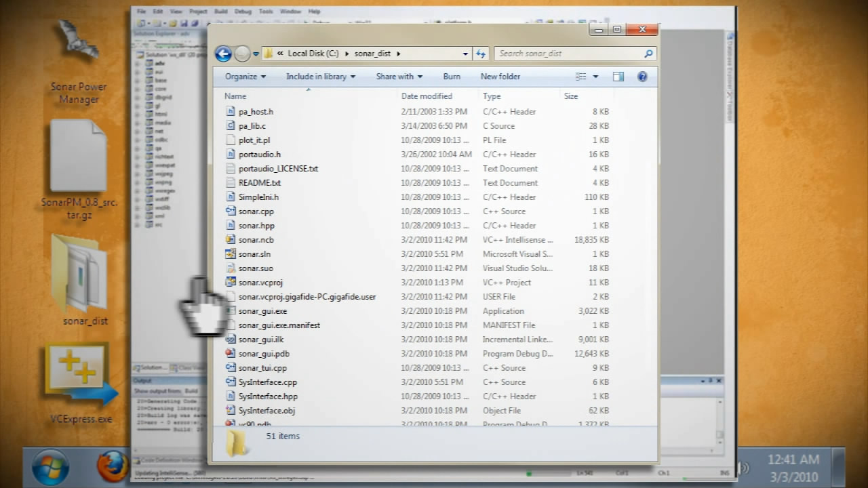Select the pa_lib.c source file icon
868x488 pixels.
(231, 126)
